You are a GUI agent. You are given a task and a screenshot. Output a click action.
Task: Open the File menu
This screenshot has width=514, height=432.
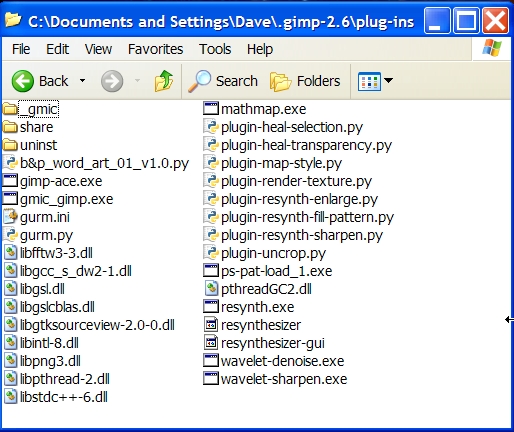21,49
